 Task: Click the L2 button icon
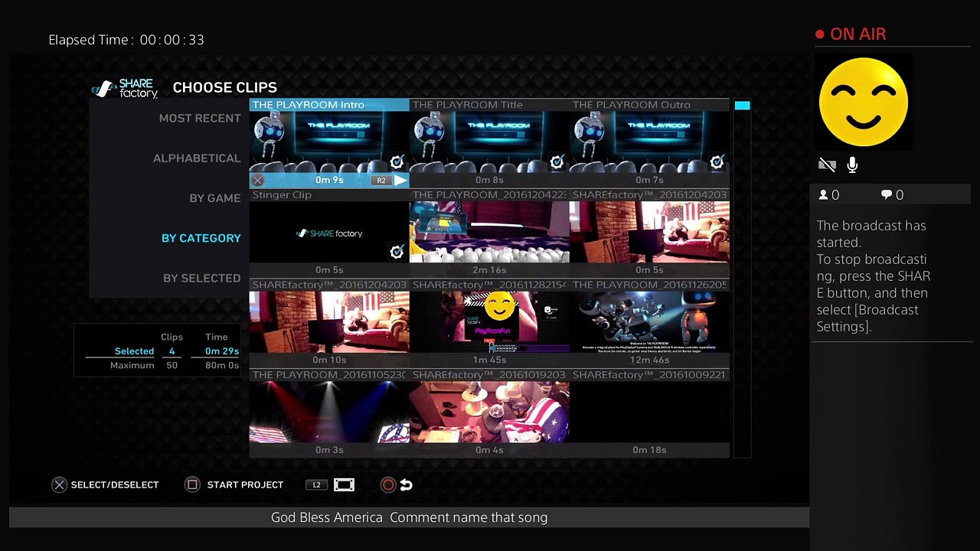click(317, 484)
